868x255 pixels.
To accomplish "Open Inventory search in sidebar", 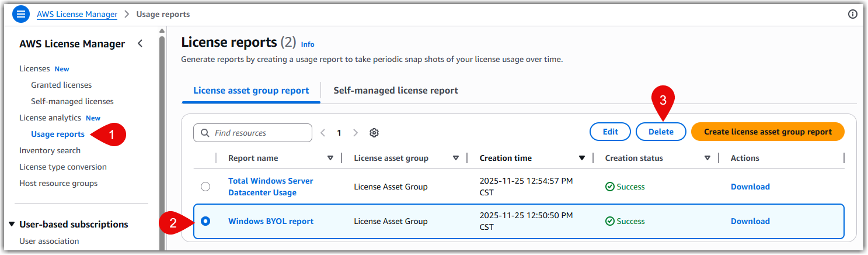I will tap(50, 150).
